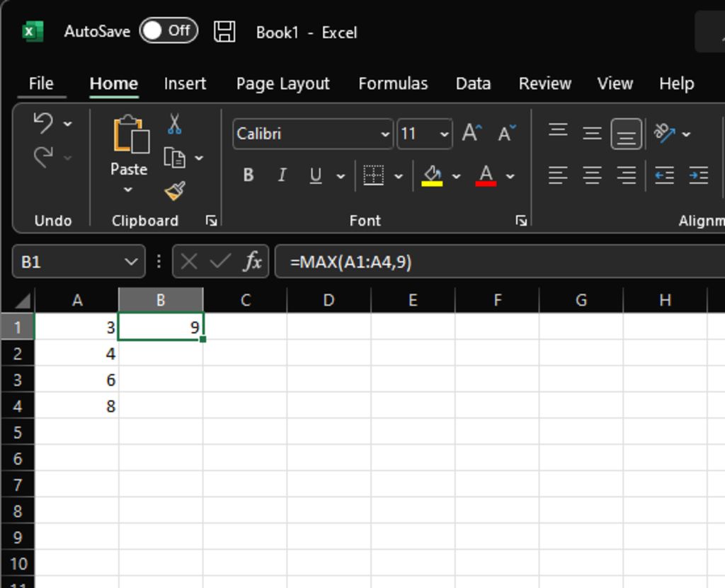Viewport: 725px width, 588px height.
Task: Select cell A4 containing 8
Action: 76,406
